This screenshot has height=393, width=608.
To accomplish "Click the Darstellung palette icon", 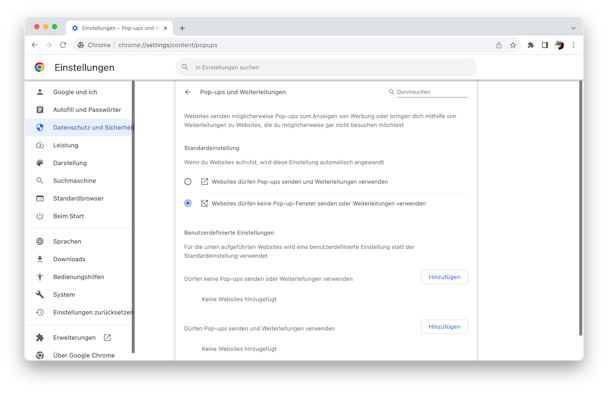I will coord(40,163).
